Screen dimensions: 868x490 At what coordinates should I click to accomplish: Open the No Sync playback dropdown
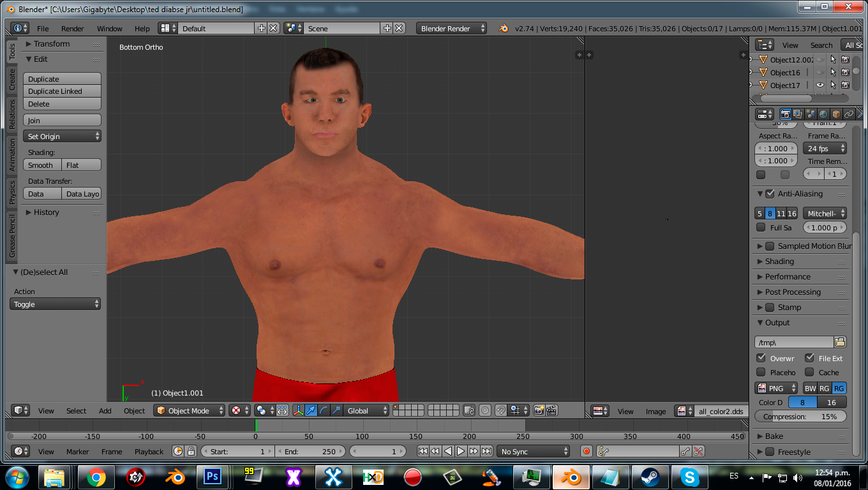click(533, 451)
